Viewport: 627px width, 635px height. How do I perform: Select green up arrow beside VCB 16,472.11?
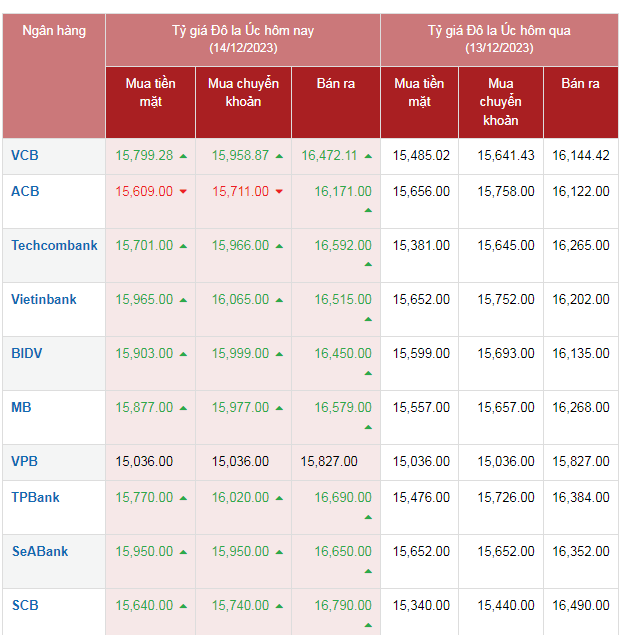pyautogui.click(x=367, y=156)
